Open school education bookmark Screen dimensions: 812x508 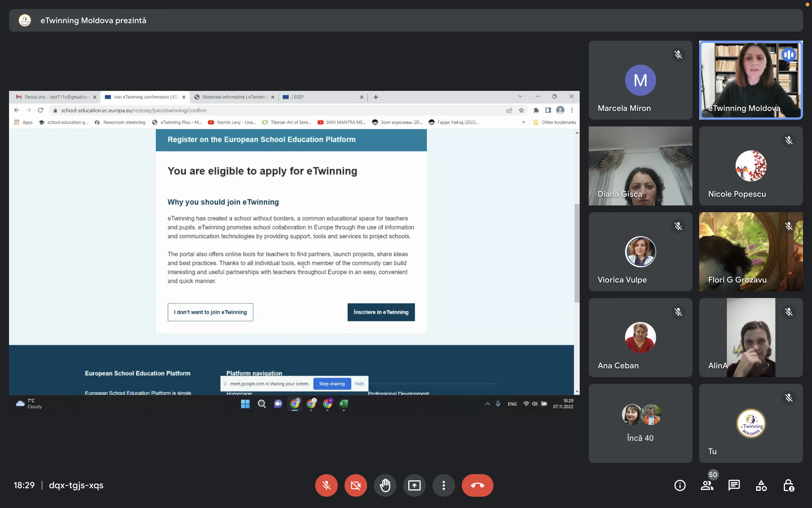click(x=64, y=122)
